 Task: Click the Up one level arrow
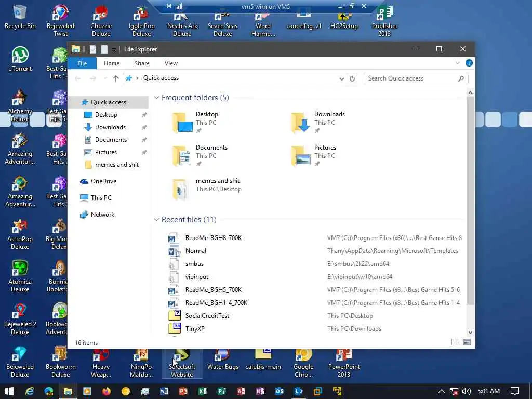[116, 78]
